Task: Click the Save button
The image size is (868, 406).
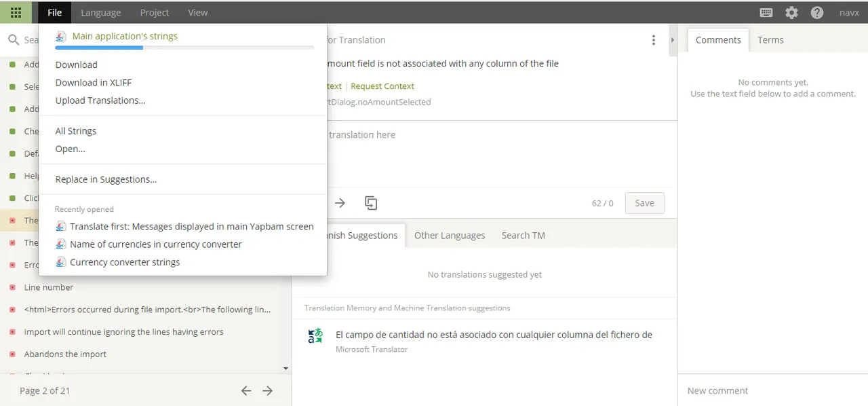Action: 644,202
